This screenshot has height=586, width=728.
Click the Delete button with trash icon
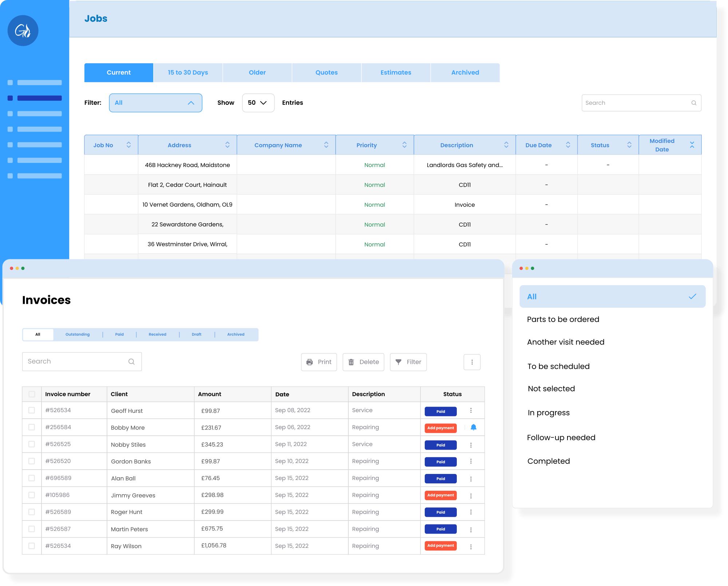coord(363,362)
